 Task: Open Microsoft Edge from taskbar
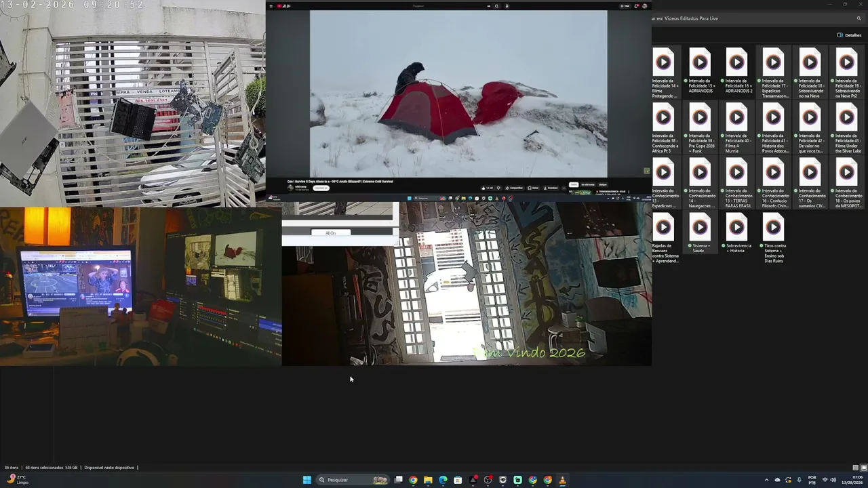click(443, 480)
